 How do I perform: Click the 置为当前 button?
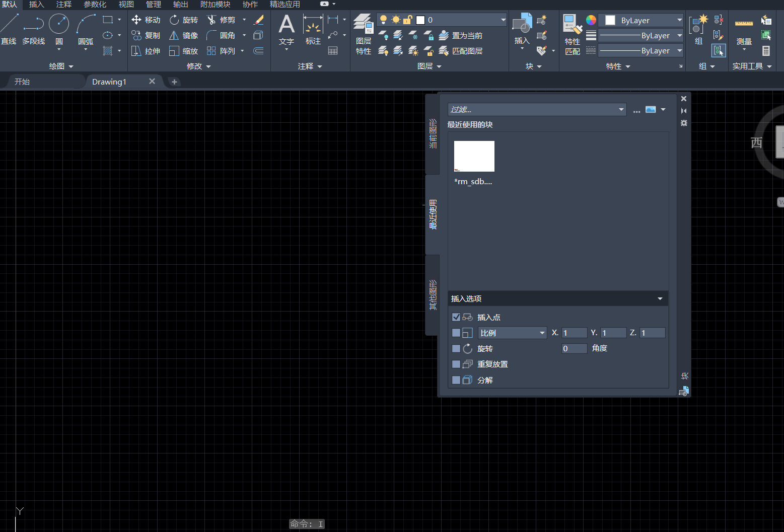pos(461,35)
